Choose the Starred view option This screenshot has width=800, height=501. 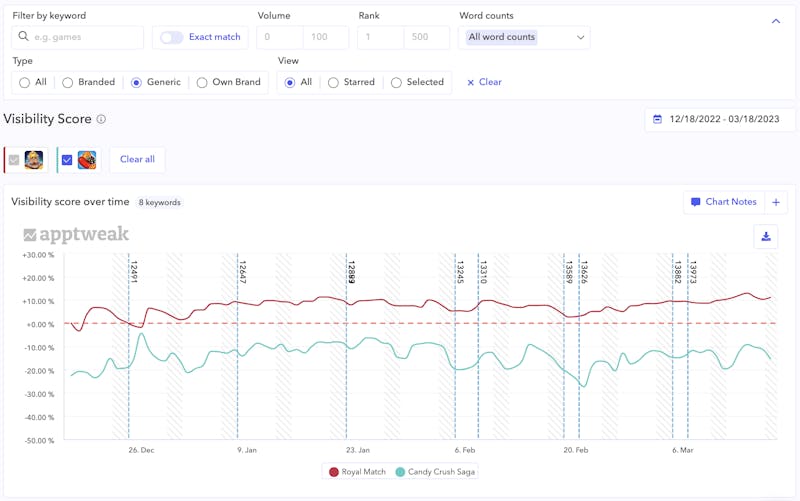pyautogui.click(x=334, y=83)
